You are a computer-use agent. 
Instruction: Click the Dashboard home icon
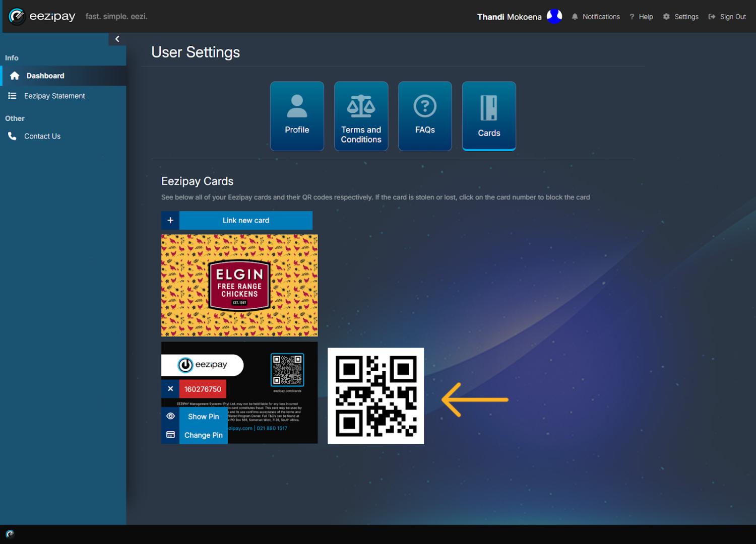(x=15, y=76)
